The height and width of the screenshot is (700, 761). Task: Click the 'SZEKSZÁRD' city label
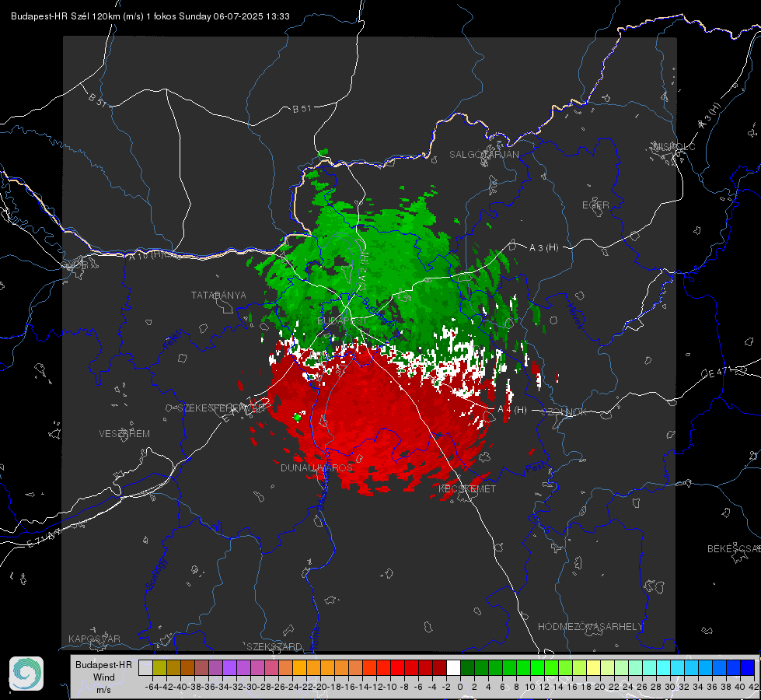coord(274,646)
